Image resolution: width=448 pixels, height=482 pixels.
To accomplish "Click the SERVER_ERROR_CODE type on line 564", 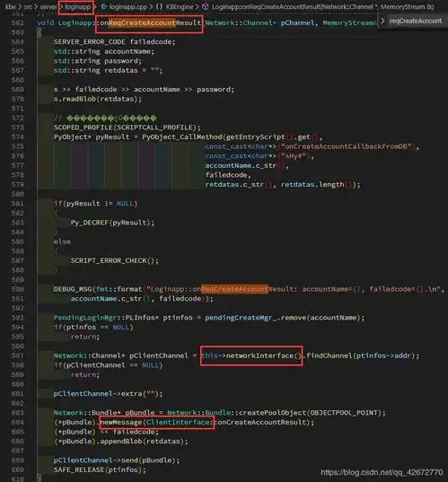I will pyautogui.click(x=90, y=42).
